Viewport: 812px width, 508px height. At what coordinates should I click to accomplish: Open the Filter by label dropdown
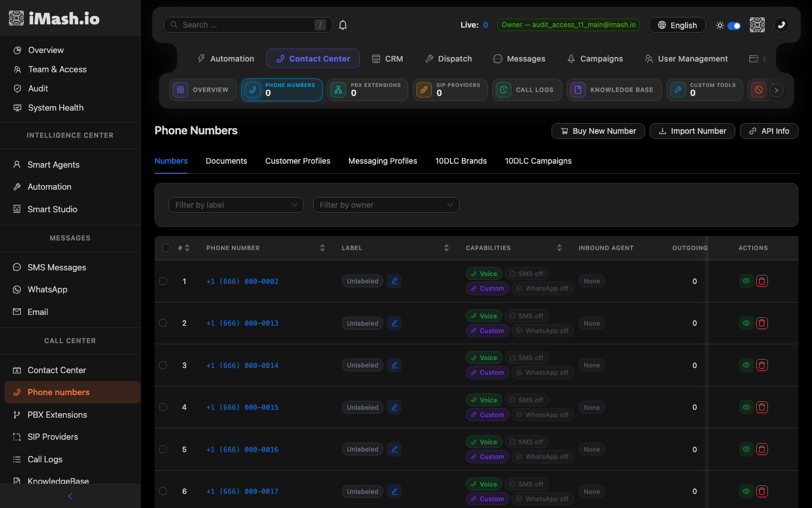coord(236,205)
